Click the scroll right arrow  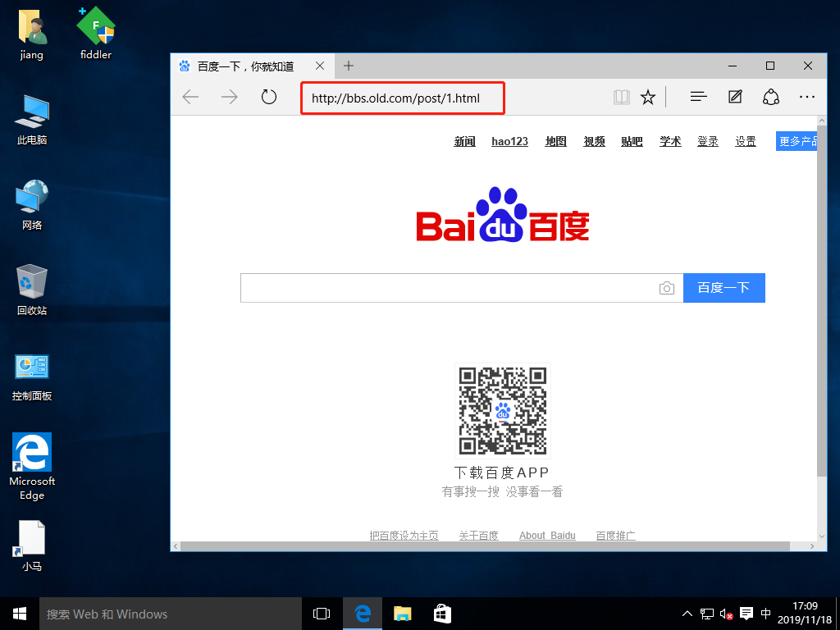[x=812, y=546]
